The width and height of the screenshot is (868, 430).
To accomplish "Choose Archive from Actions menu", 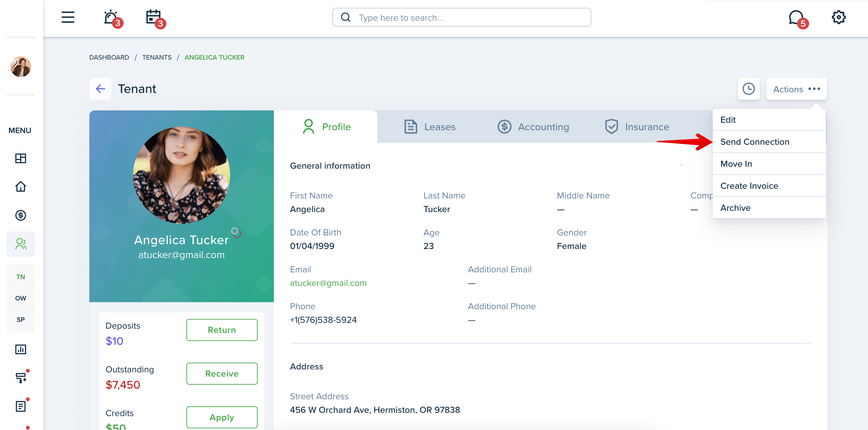I will [769, 208].
